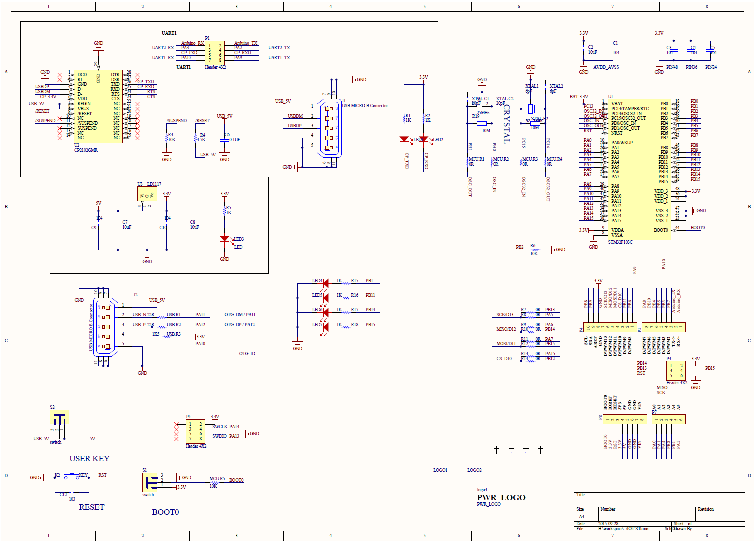The width and height of the screenshot is (756, 543).
Task: Select the R19 10M resistor symbol
Action: pos(482,123)
